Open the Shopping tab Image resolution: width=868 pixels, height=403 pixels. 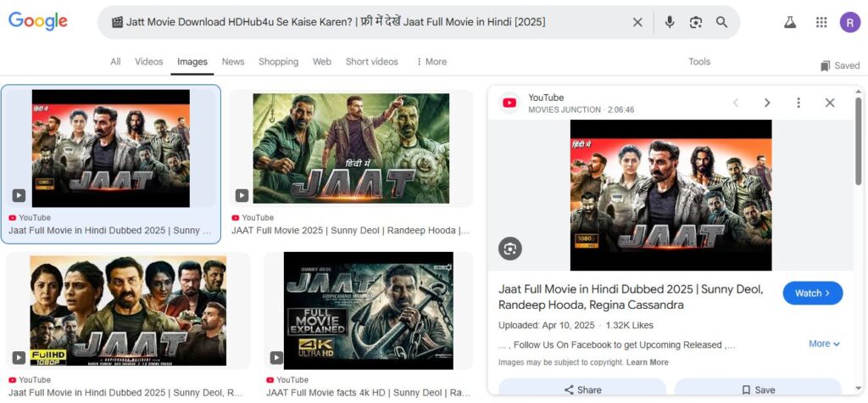point(278,62)
